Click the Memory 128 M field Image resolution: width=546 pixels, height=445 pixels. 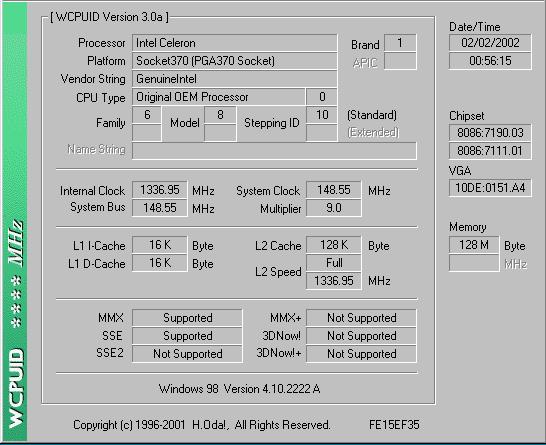click(x=474, y=245)
